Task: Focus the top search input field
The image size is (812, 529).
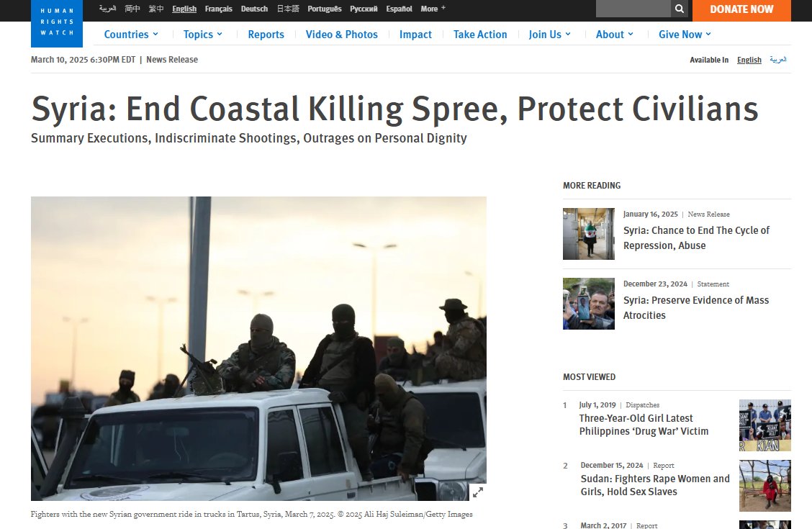Action: click(633, 9)
